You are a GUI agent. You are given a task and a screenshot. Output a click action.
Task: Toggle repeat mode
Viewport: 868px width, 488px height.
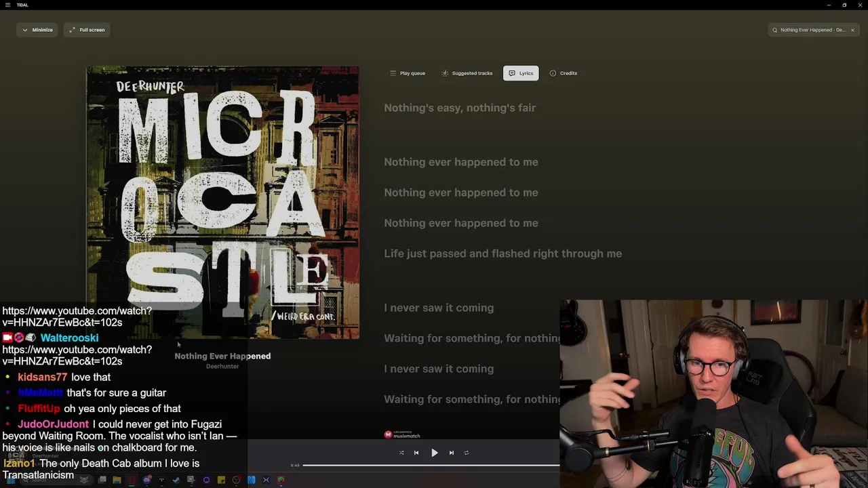(x=467, y=453)
